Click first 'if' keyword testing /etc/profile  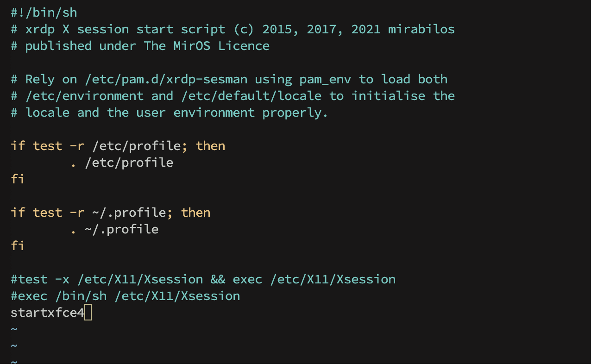18,146
